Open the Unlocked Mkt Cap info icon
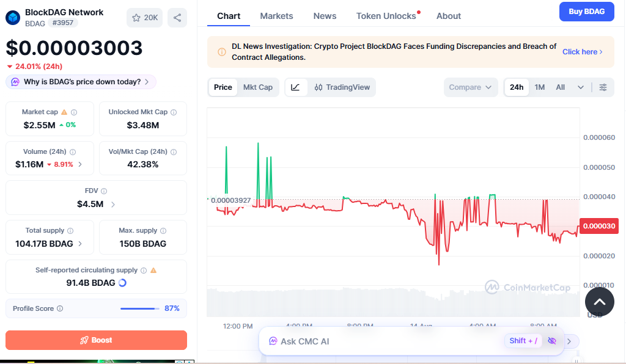This screenshot has width=626, height=364. pos(174,112)
